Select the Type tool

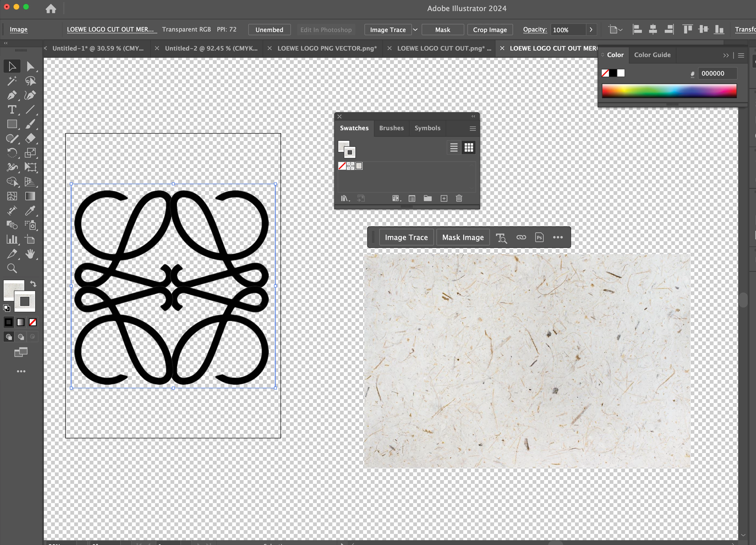coord(12,110)
